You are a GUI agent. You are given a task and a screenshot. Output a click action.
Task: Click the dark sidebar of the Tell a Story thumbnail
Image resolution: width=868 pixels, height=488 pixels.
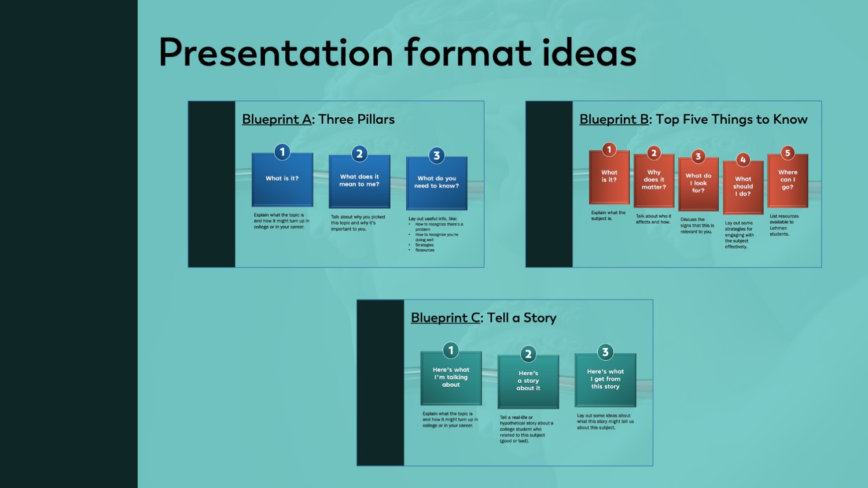click(x=380, y=383)
